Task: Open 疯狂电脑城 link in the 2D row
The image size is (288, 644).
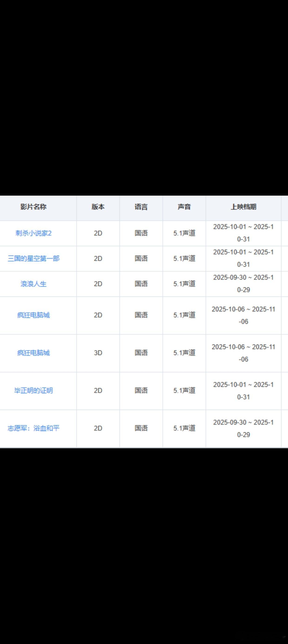Action: [x=33, y=315]
